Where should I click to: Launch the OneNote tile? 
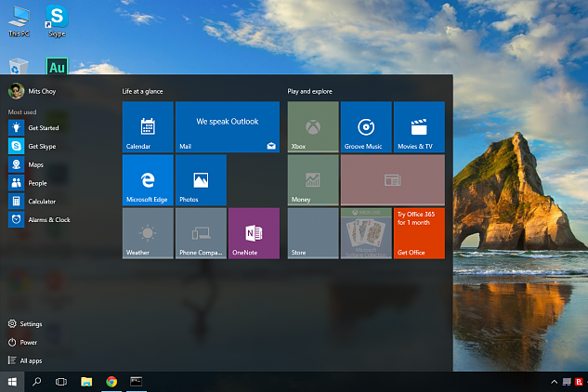click(254, 233)
